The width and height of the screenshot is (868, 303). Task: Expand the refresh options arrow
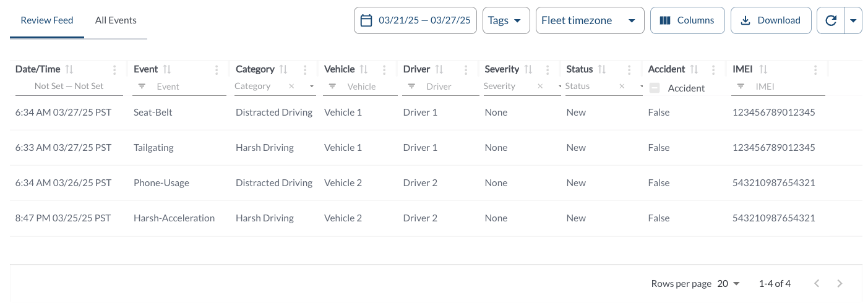click(853, 20)
